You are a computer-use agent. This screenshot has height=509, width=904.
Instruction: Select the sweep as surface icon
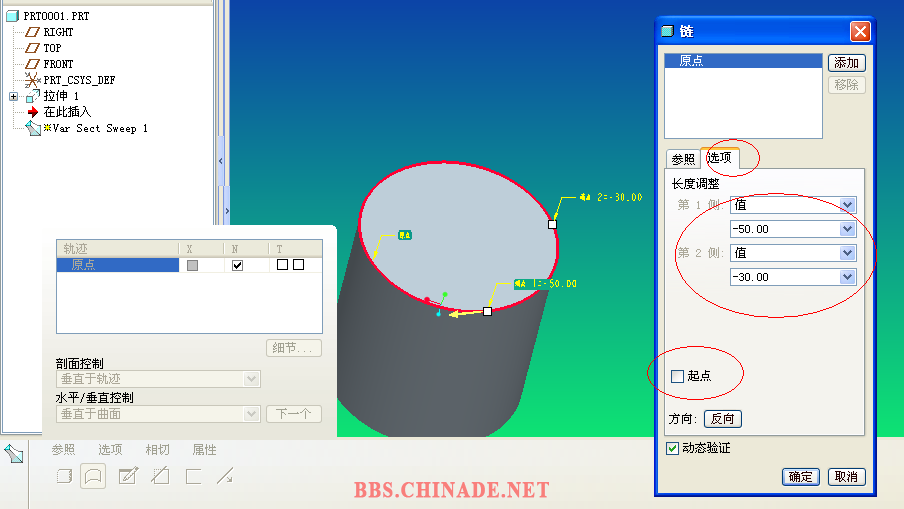(93, 476)
